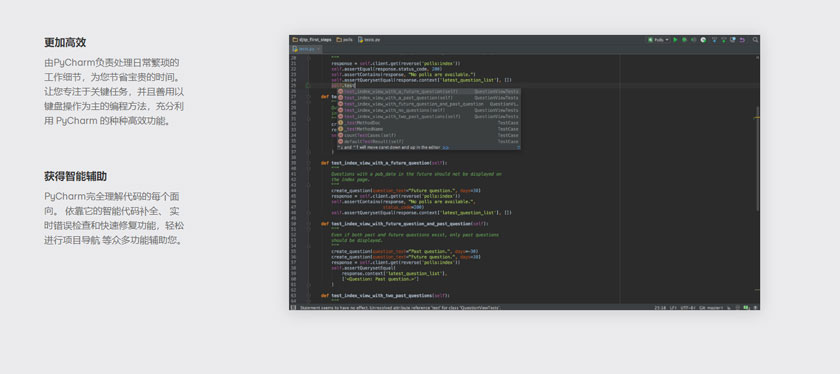Image resolution: width=840 pixels, height=374 pixels.
Task: Open the Polls run configuration dropdown
Action: [658, 40]
